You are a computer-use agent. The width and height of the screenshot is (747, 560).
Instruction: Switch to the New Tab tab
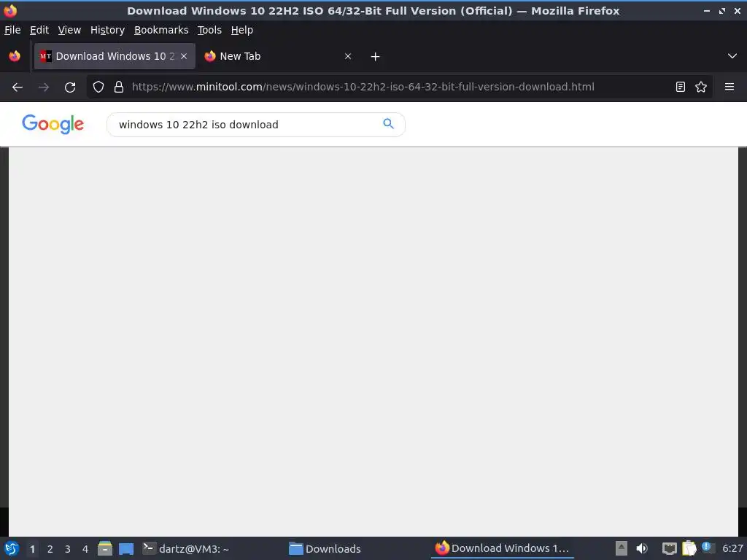[x=279, y=56]
